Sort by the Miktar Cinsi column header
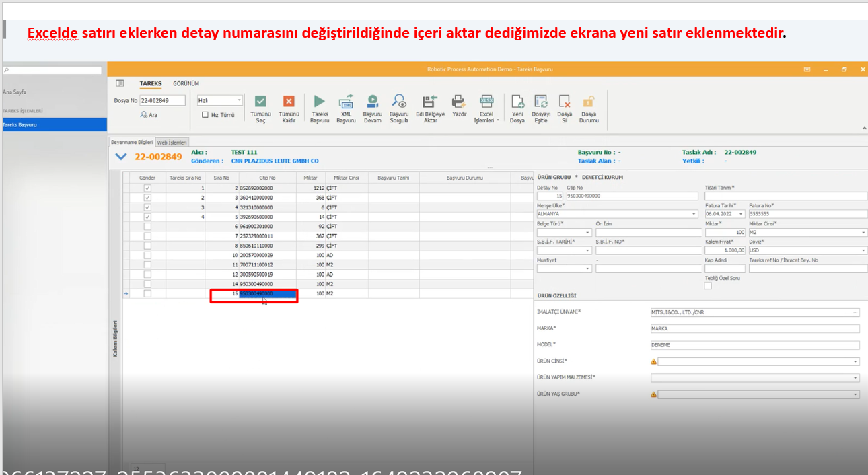 347,178
